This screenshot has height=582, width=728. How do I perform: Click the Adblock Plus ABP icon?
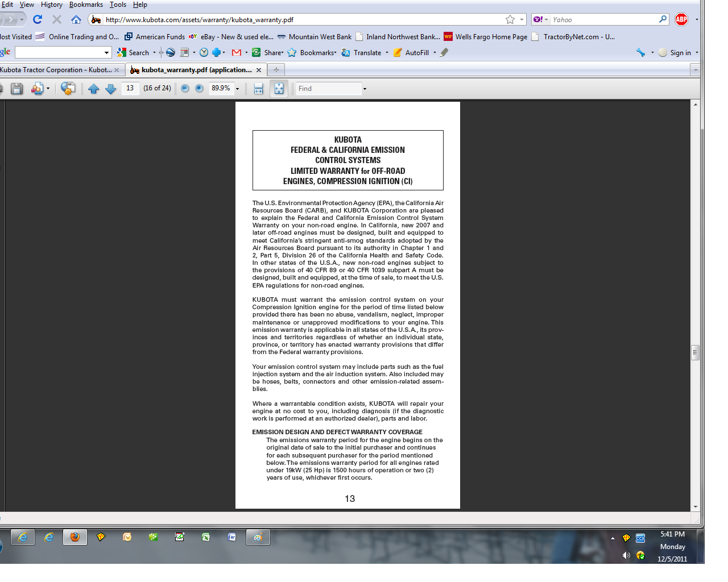tap(681, 19)
